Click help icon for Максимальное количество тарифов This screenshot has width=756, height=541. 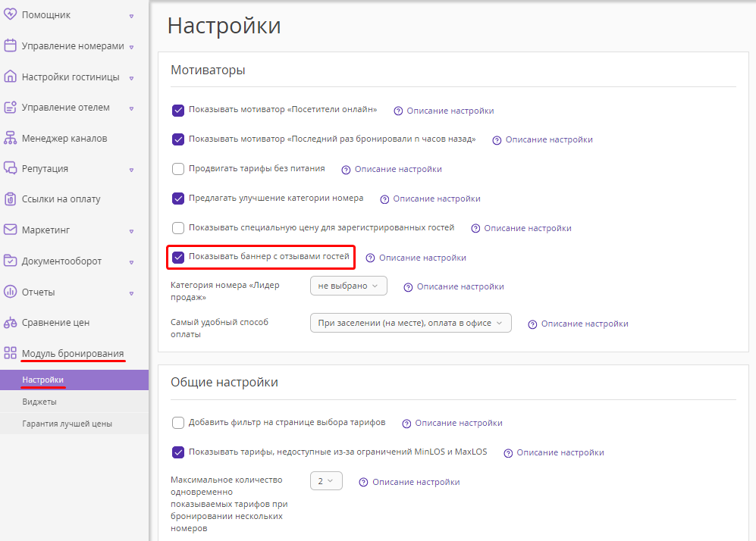363,482
